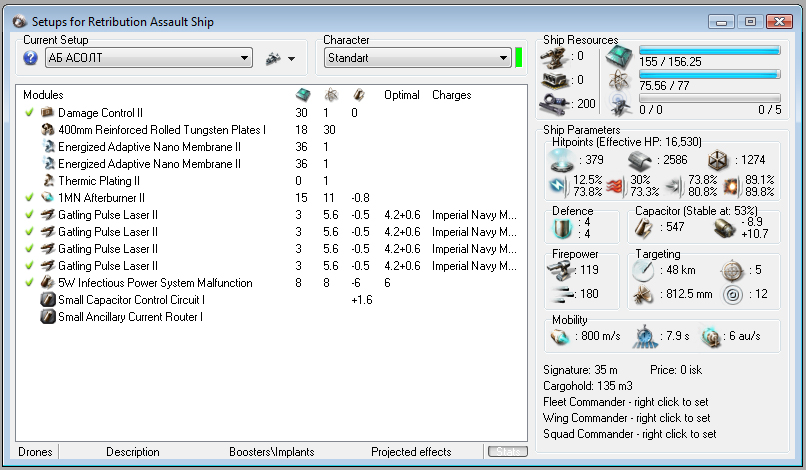Viewport: 806px width, 470px height.
Task: Click the Stats button
Action: 508,451
